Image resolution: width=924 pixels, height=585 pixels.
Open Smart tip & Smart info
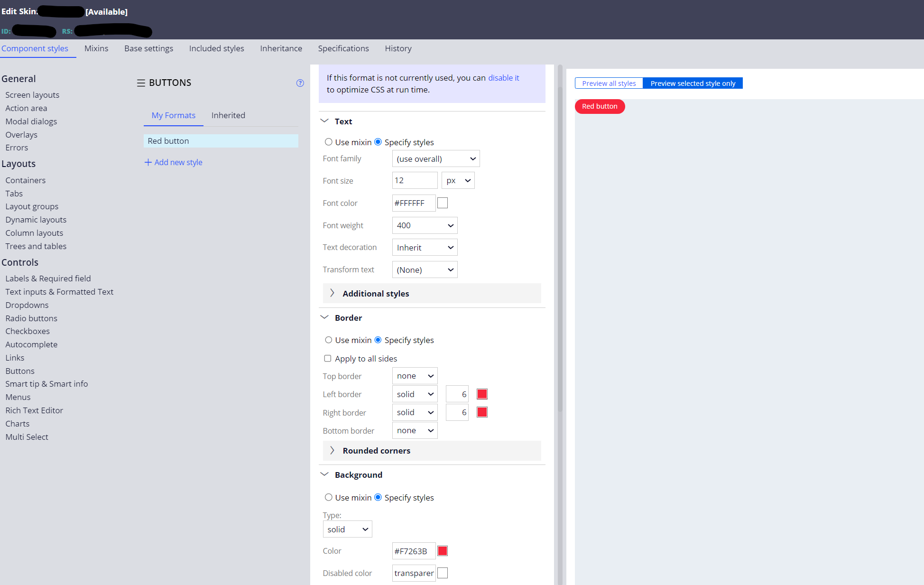[x=46, y=384]
